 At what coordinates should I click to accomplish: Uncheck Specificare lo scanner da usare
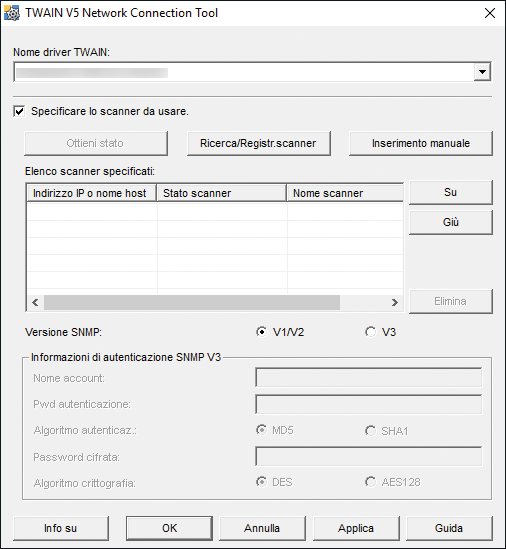coord(19,111)
